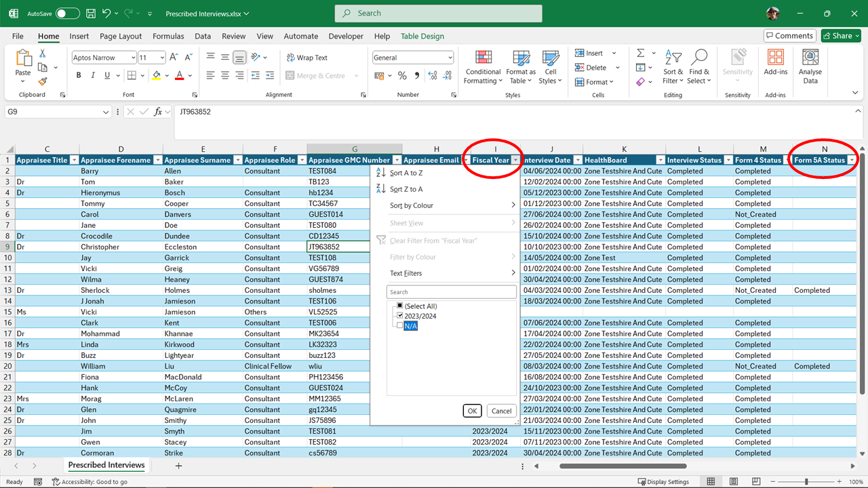Expand the number format General dropdown
868x488 pixels.
[x=449, y=58]
